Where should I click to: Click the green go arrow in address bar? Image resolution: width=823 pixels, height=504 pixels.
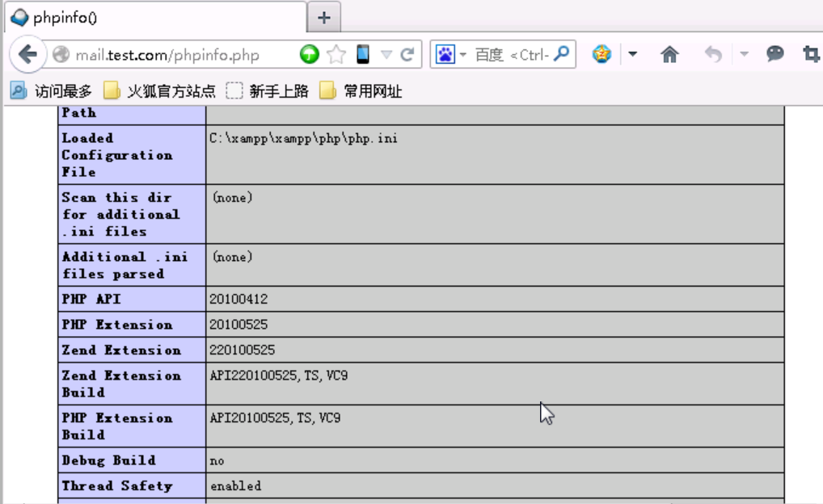[309, 54]
